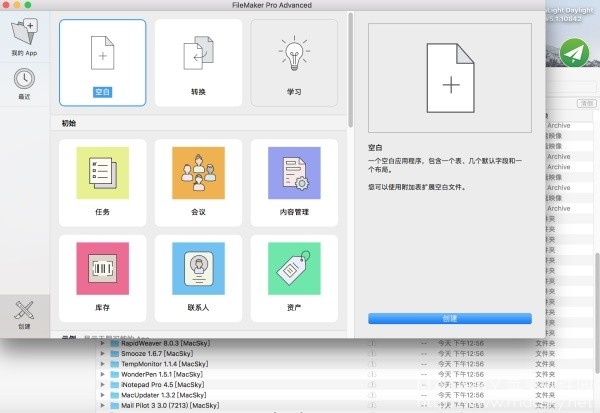Select the MacUpdater 1.3.2 [MacSky] row

point(344,395)
